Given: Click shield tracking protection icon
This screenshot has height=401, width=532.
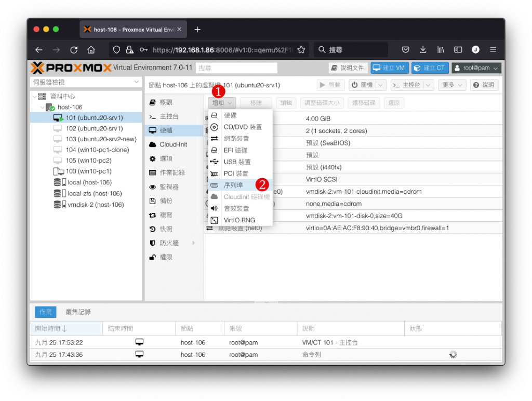Looking at the screenshot, I should coord(116,50).
